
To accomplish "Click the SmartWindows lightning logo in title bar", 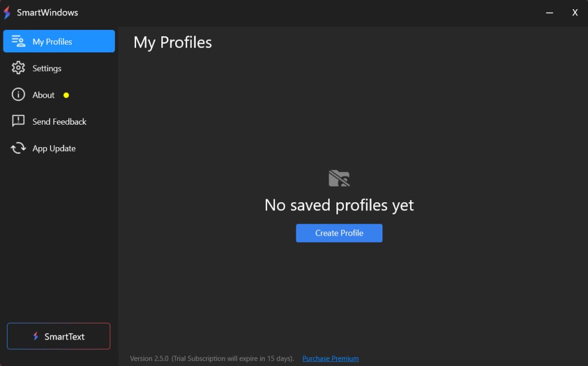I will tap(7, 13).
